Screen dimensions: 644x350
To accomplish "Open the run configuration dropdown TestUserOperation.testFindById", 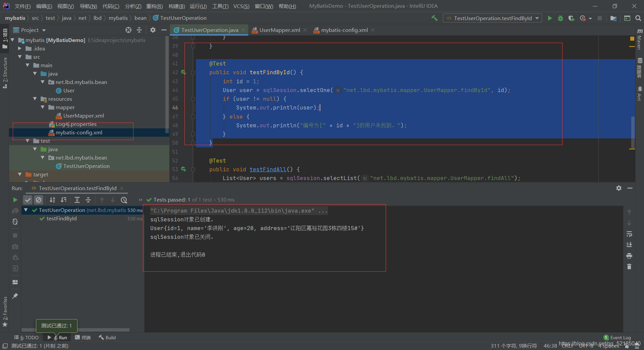I will [x=492, y=18].
